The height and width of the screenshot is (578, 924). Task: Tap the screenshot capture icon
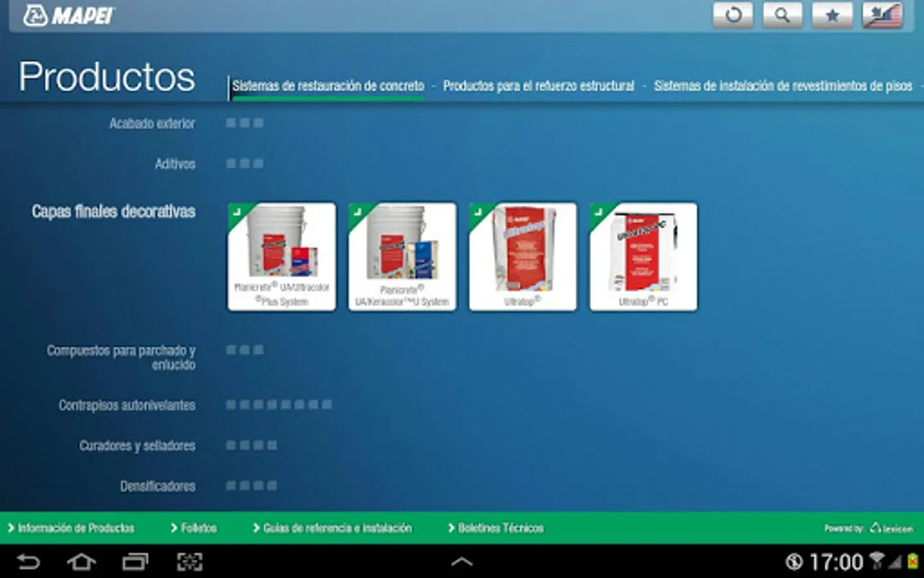pyautogui.click(x=189, y=562)
